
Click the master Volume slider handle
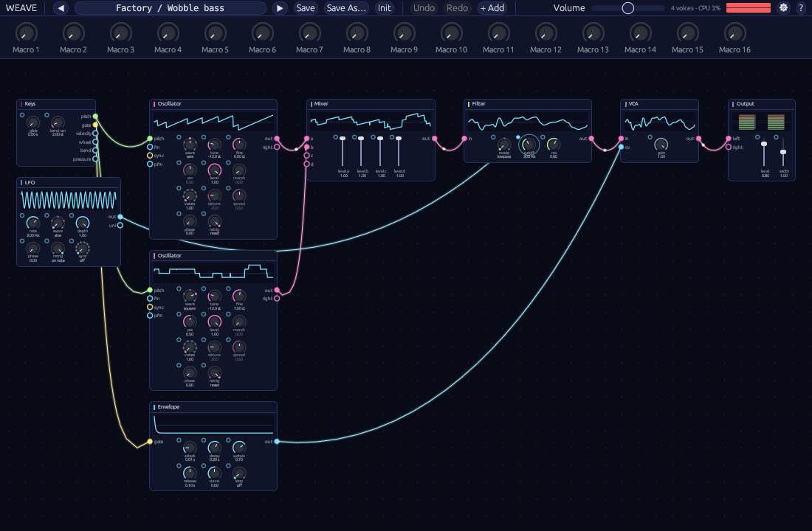coord(627,8)
